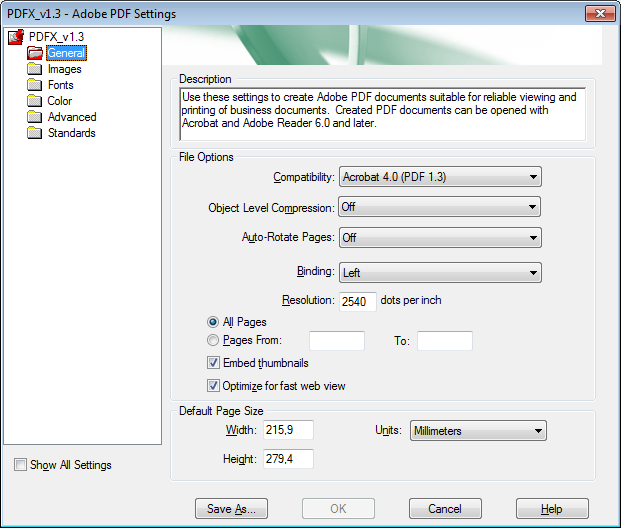Click the Resolution field showing 2540
This screenshot has width=621, height=528.
click(x=358, y=302)
